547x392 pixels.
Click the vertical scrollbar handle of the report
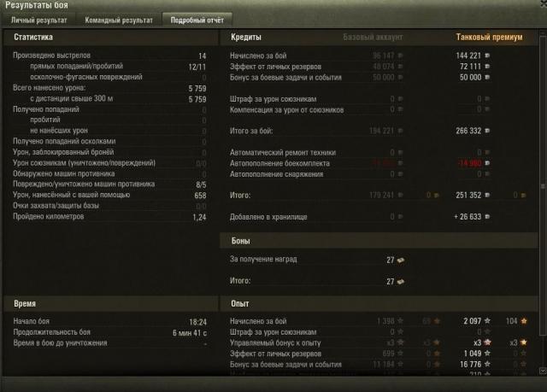point(543,186)
